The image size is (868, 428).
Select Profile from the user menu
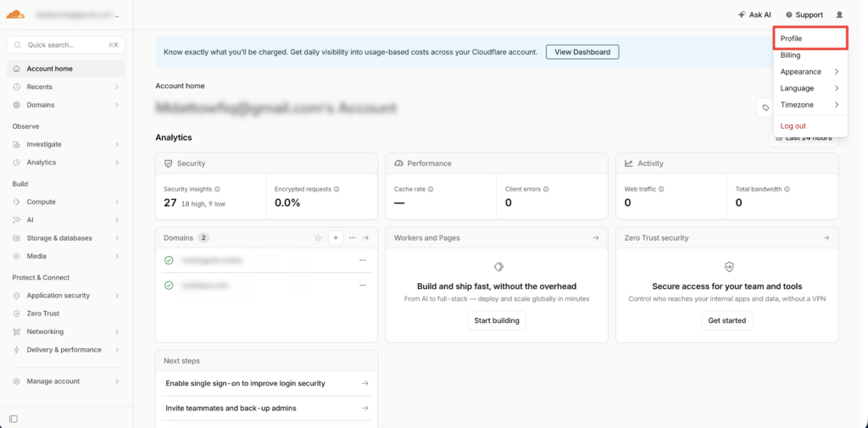click(x=810, y=39)
